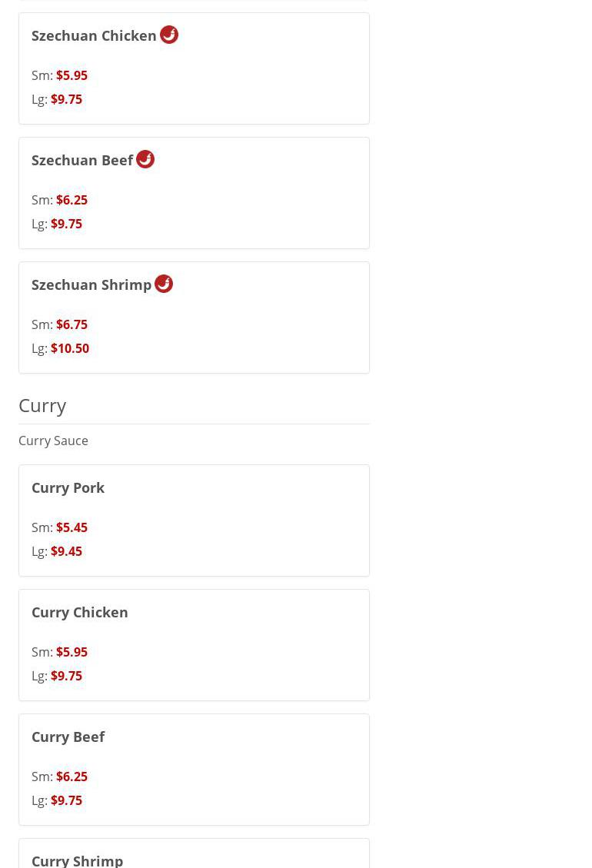Click small Curry Pork price $5.45
The width and height of the screenshot is (592, 868).
(72, 527)
